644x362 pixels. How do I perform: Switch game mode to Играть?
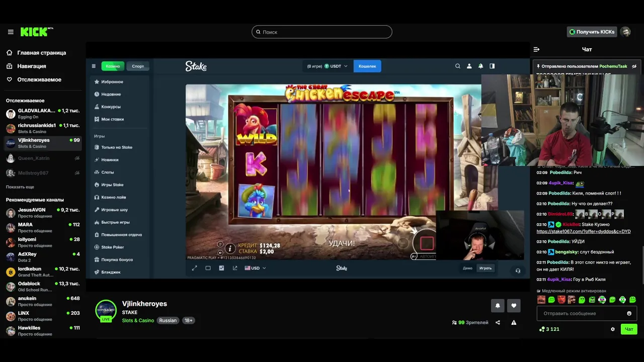point(486,268)
